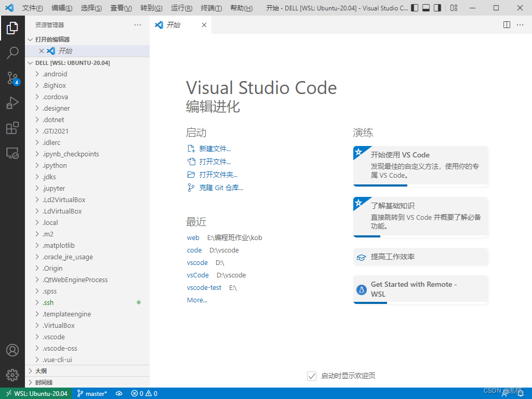Open the 编辑(E) menu
The image size is (532, 399).
[62, 8]
